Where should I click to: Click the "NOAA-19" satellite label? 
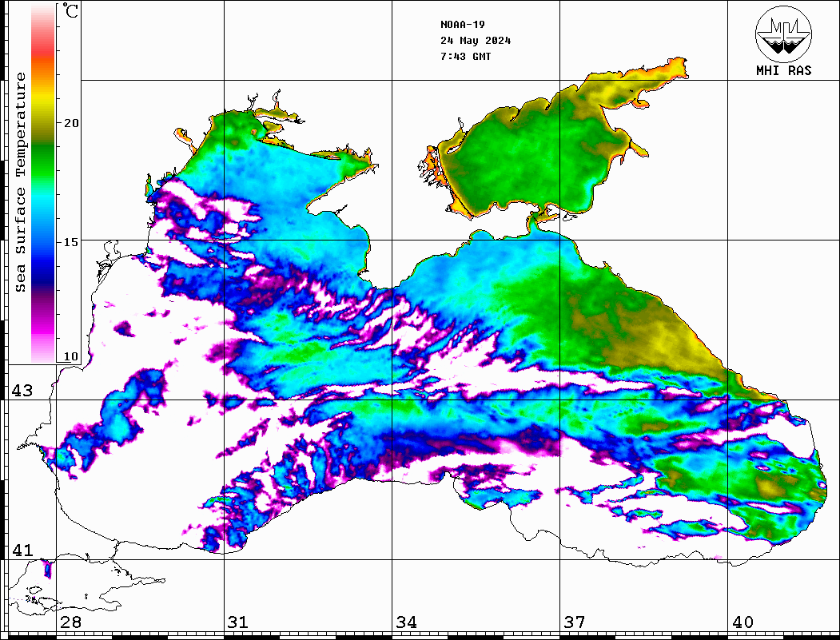(463, 25)
